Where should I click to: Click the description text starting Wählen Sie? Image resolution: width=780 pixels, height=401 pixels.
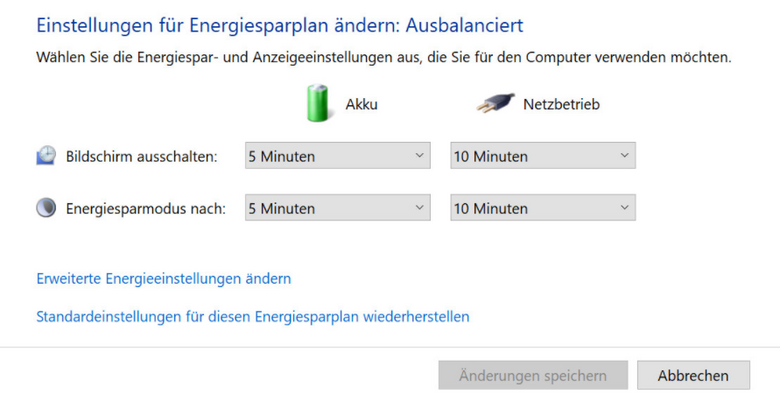[x=384, y=57]
